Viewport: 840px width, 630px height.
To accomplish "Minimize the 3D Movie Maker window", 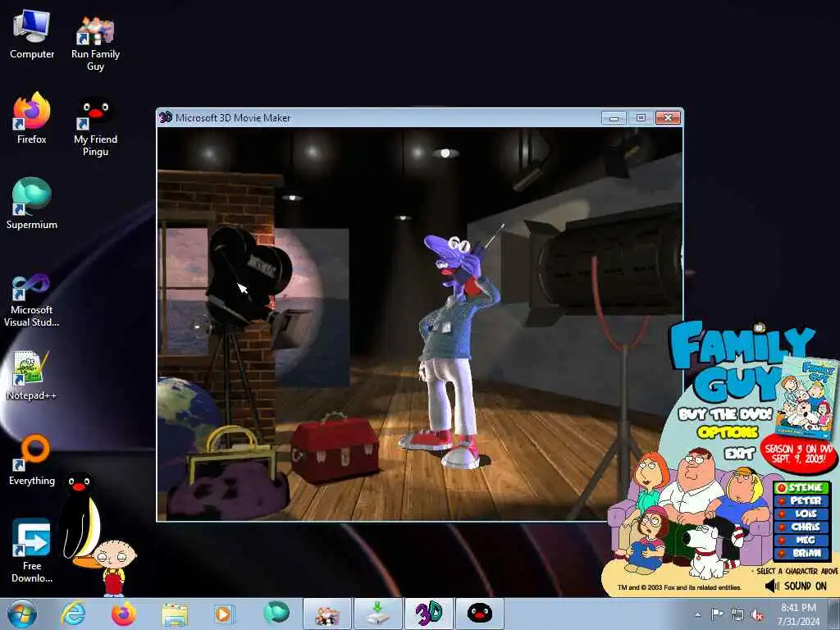I will click(614, 118).
